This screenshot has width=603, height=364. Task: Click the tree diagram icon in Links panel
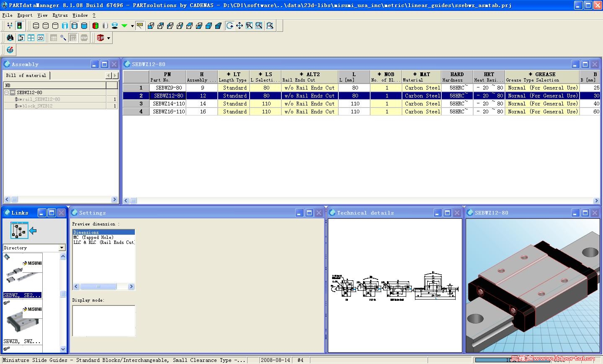(19, 230)
